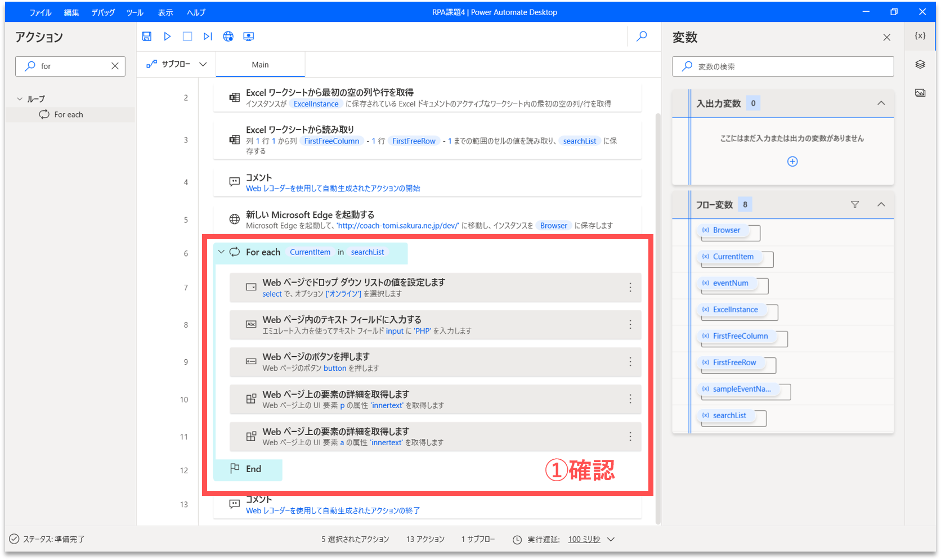Add a new input/output variable

pyautogui.click(x=792, y=162)
